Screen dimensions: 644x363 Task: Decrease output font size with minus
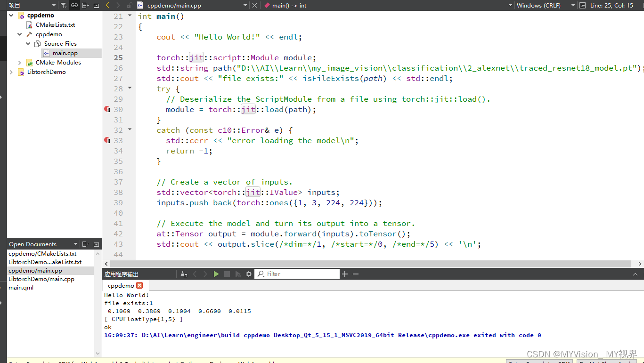356,274
